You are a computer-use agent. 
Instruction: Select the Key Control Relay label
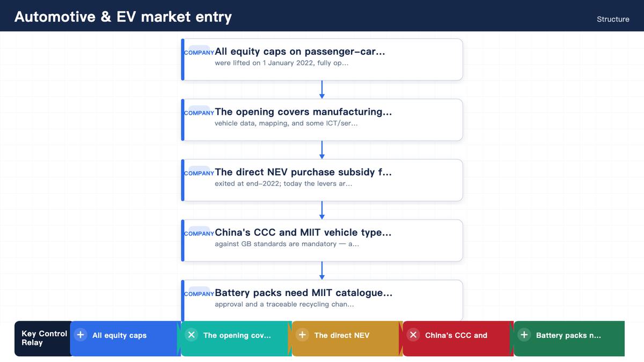44,338
